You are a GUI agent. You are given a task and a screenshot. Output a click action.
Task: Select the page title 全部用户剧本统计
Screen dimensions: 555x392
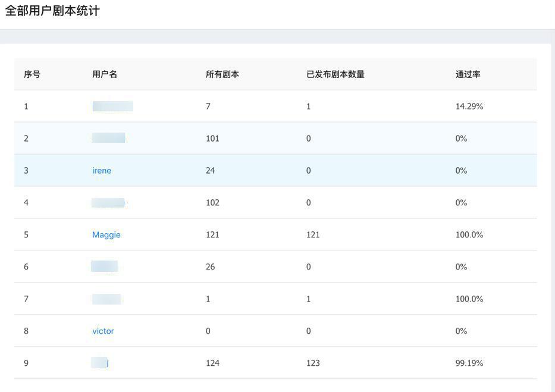click(52, 11)
